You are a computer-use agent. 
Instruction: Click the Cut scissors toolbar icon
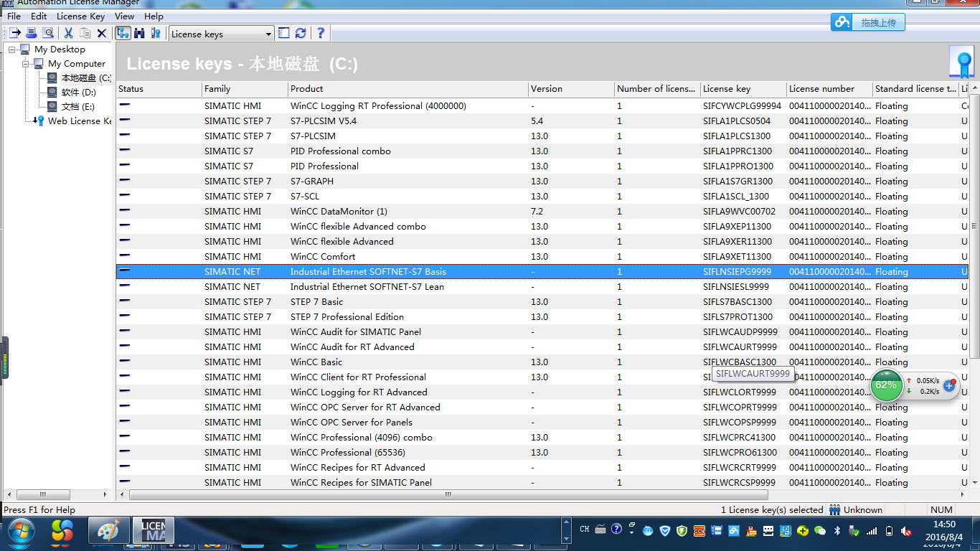tap(69, 33)
